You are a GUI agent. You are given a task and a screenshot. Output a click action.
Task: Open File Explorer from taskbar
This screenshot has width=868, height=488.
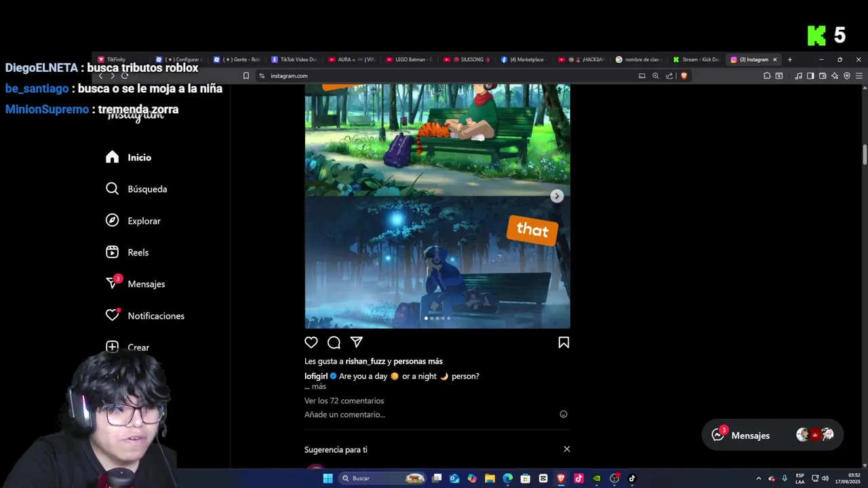pos(490,479)
